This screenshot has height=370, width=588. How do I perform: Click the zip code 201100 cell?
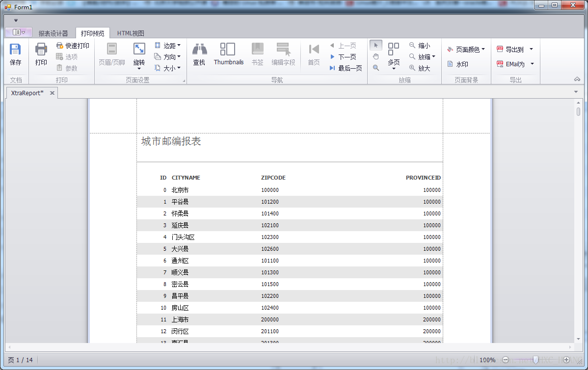(x=270, y=331)
